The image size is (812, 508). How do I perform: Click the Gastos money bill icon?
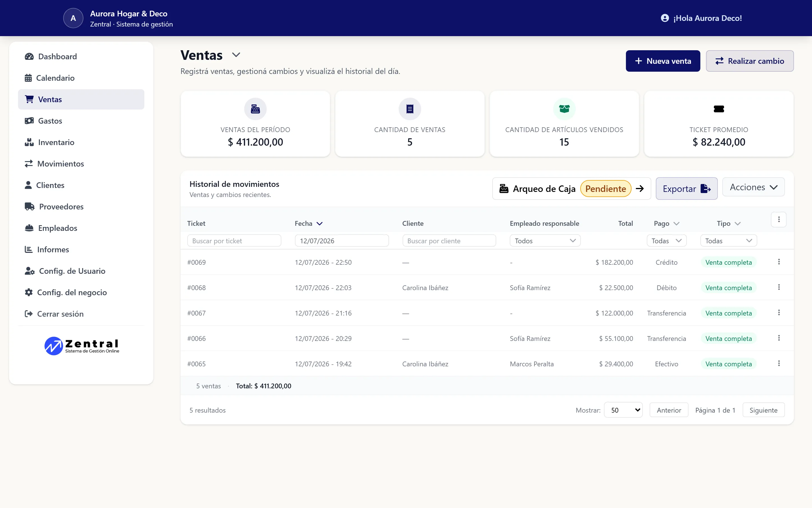click(29, 121)
